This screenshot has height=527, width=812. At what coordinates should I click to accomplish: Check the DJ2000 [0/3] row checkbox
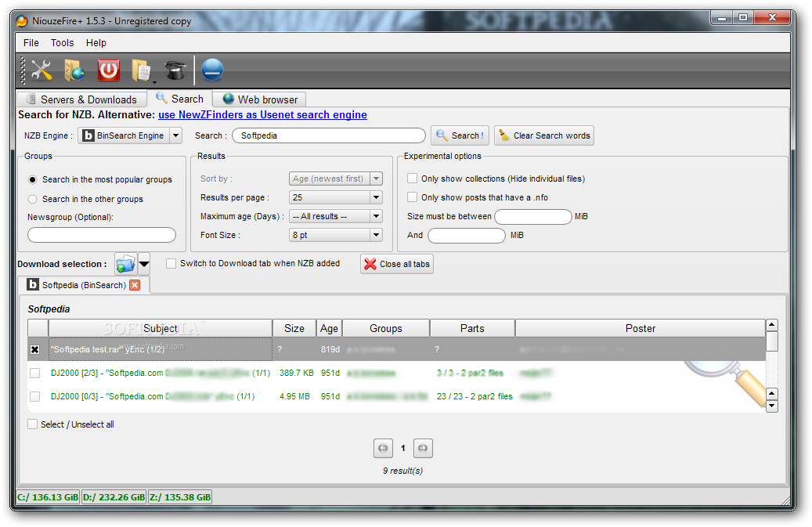(34, 396)
